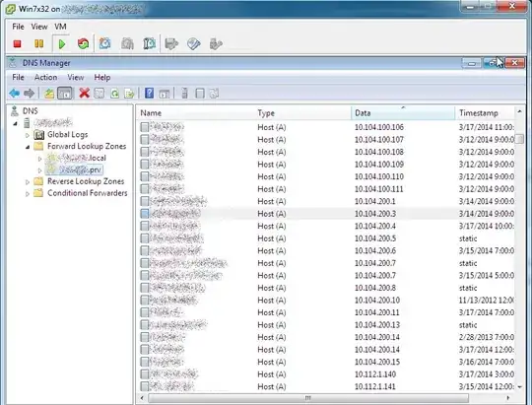Click the vertical scrollbar down arrow
Viewport: 532px width, 405px height.
tap(519, 386)
